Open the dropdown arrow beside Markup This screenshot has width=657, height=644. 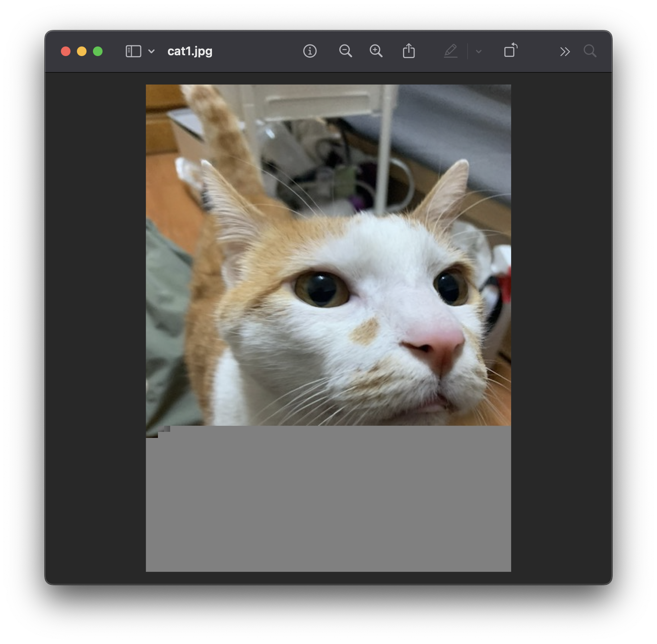478,52
